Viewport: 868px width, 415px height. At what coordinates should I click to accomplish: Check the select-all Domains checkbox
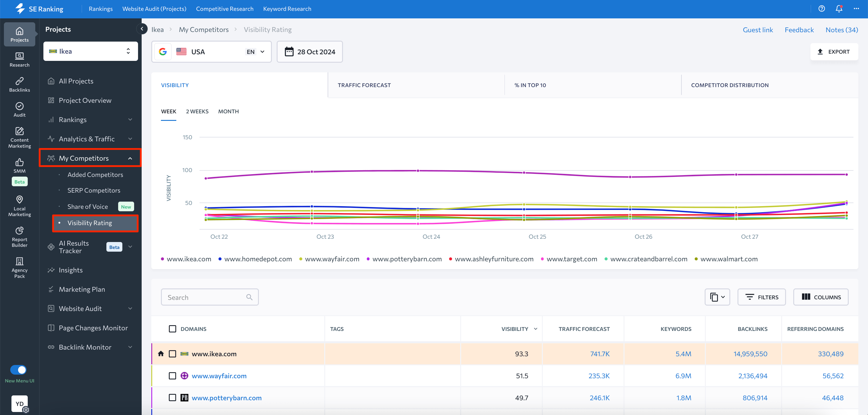(x=172, y=329)
